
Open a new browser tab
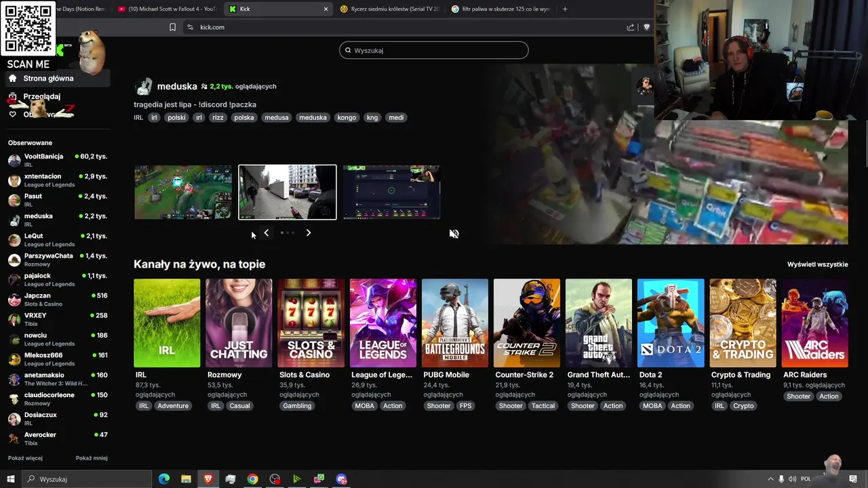click(565, 9)
